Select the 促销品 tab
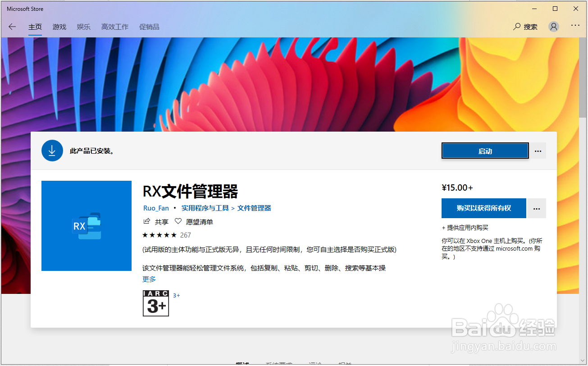588x366 pixels. (x=149, y=27)
